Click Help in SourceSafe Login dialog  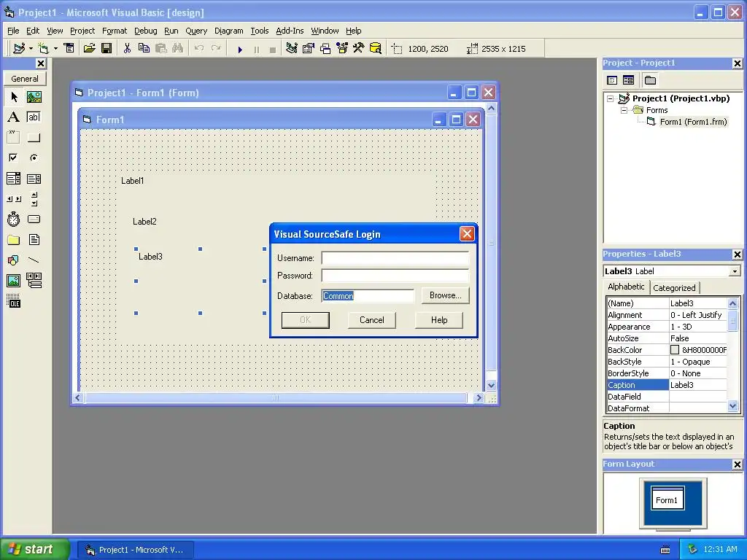[438, 320]
